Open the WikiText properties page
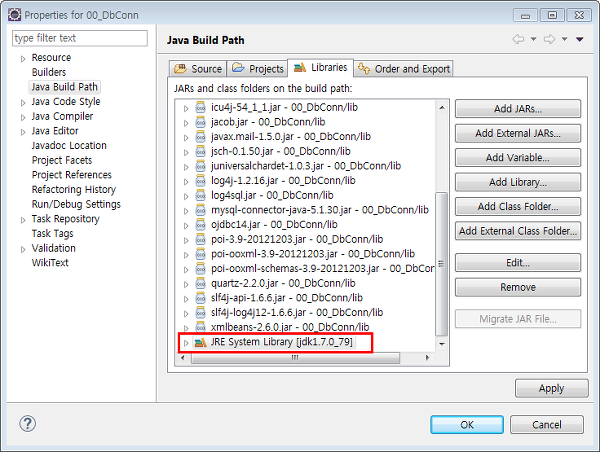This screenshot has width=600, height=452. click(x=50, y=263)
